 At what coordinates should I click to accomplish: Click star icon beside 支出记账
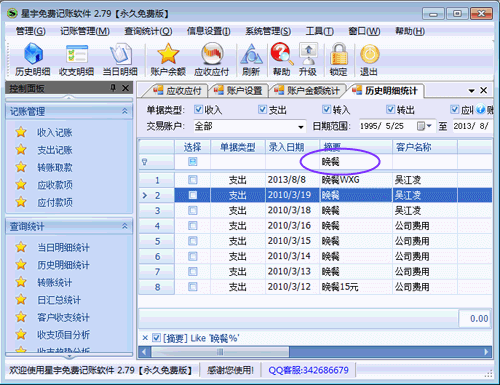(21, 149)
